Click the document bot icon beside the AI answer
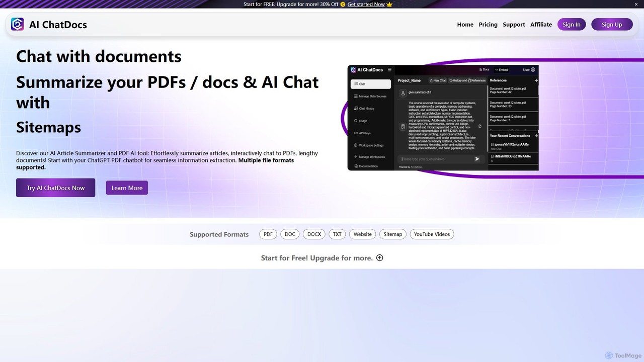The image size is (644, 362). tap(403, 127)
